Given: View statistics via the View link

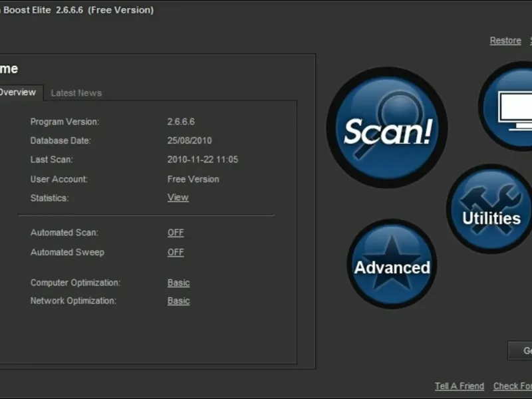Looking at the screenshot, I should coord(178,198).
